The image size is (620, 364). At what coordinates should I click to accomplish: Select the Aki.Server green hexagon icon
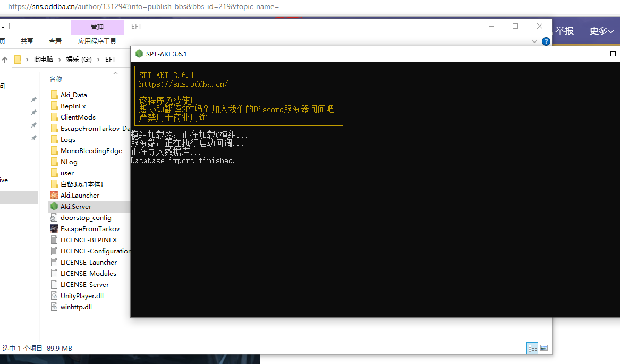tap(54, 206)
